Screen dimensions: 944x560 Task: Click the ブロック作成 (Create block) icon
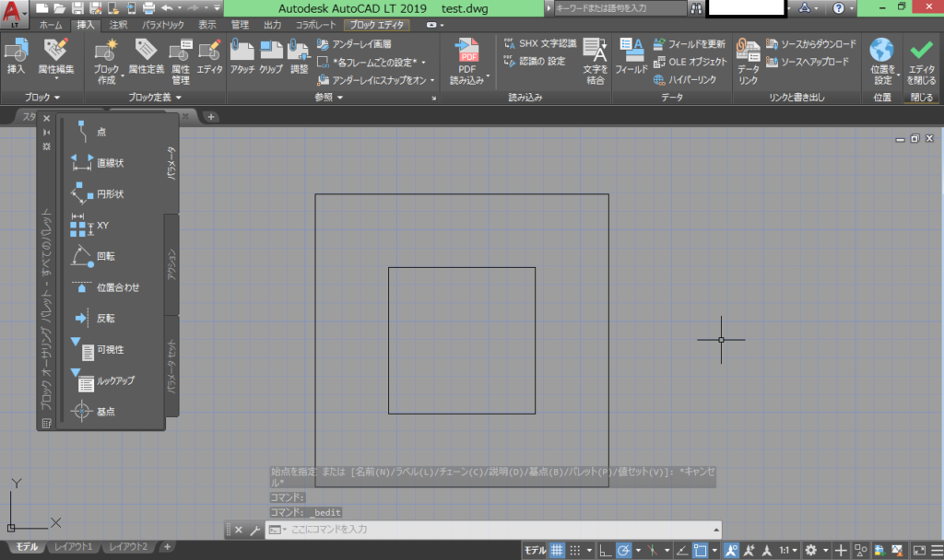tap(106, 50)
